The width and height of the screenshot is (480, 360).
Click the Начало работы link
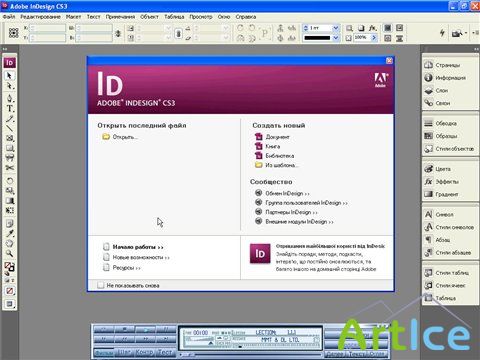[x=138, y=247]
